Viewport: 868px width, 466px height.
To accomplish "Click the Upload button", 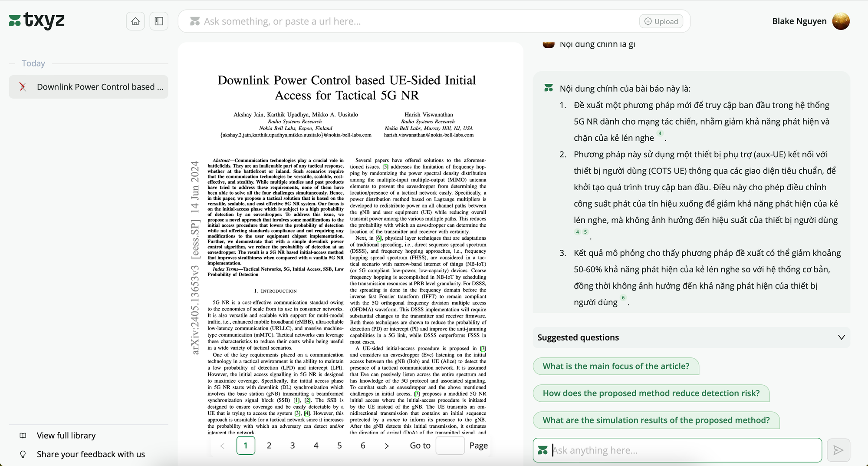I will tap(661, 21).
